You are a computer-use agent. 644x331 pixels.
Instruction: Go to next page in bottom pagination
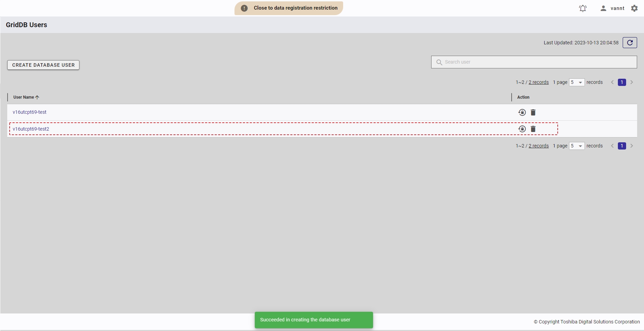[632, 146]
